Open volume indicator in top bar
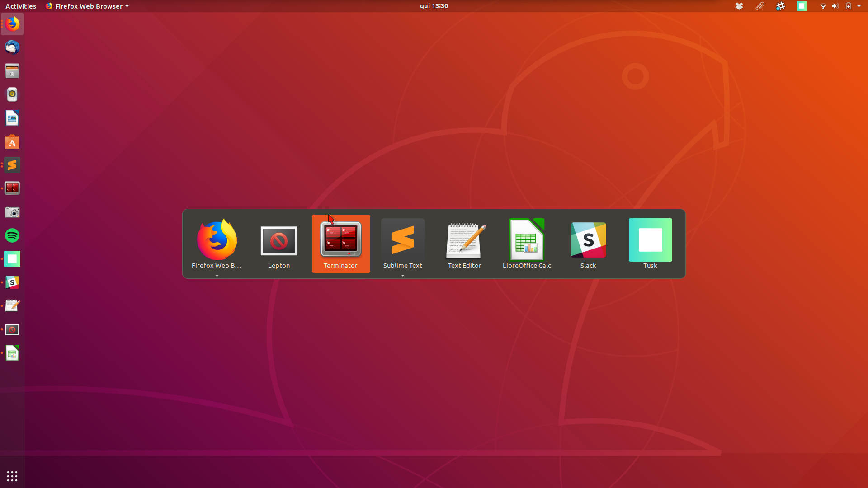 [835, 6]
